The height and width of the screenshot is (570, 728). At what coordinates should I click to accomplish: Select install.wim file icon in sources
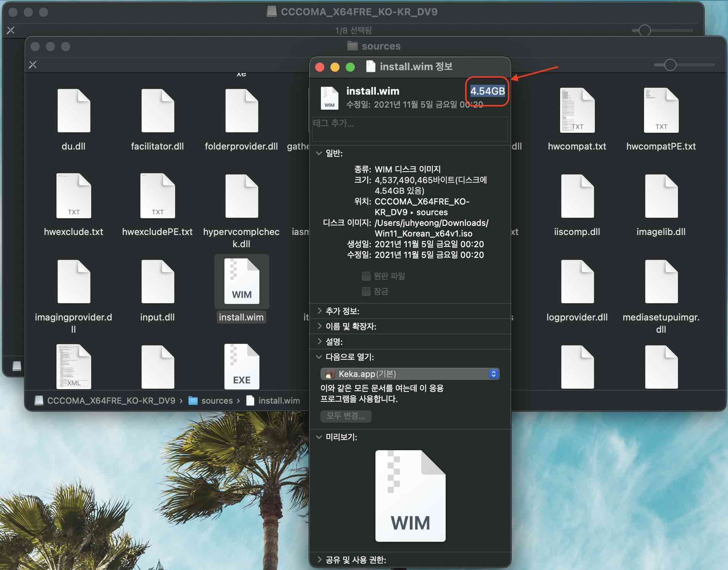(242, 281)
